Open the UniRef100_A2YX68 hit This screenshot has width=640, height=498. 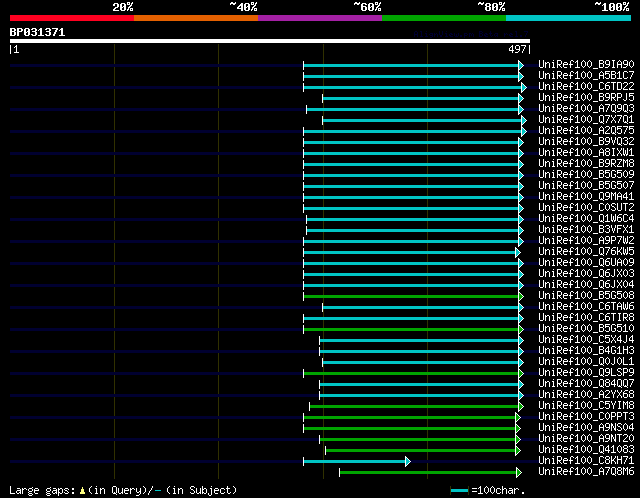[x=586, y=395]
